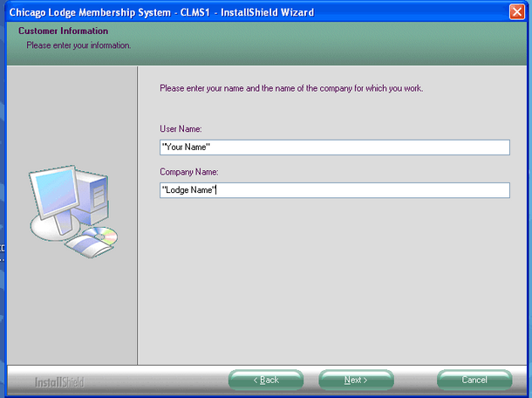Click the Next button to continue
This screenshot has width=532, height=398.
(x=356, y=380)
